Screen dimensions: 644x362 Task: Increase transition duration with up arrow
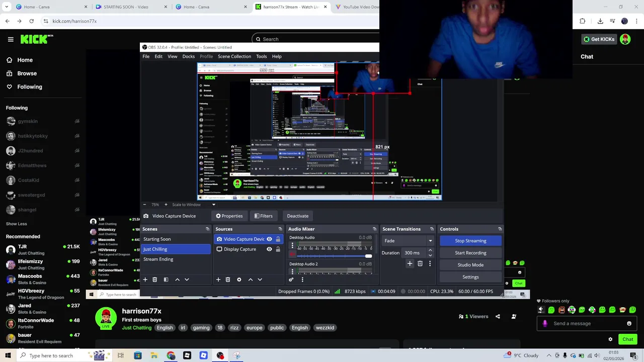tap(430, 250)
